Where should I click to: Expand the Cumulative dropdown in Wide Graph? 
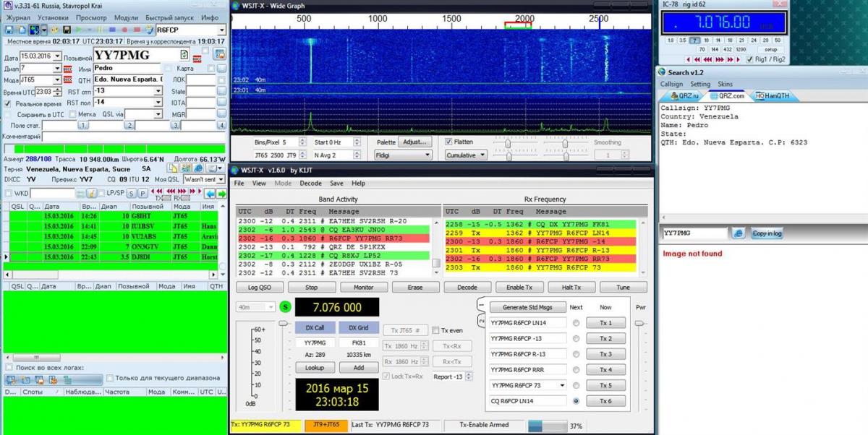coord(464,155)
